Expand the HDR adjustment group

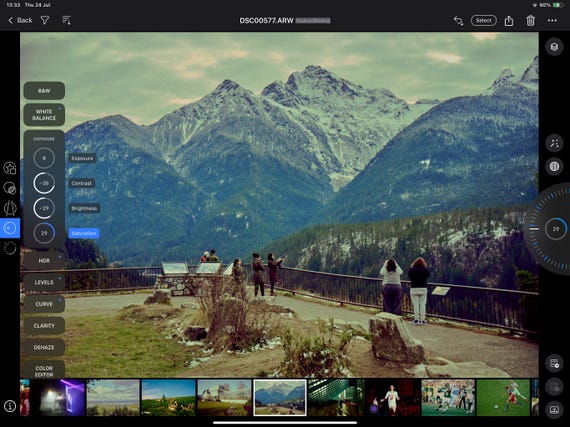(x=44, y=261)
